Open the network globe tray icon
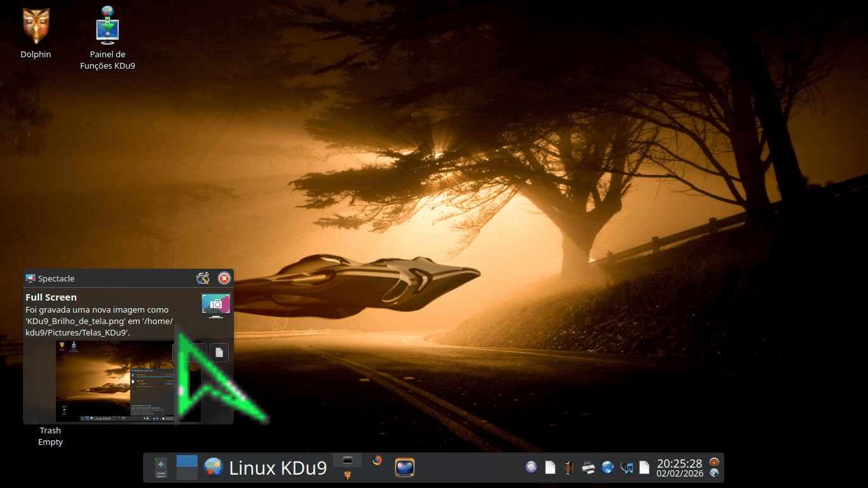This screenshot has height=488, width=868. click(x=607, y=468)
